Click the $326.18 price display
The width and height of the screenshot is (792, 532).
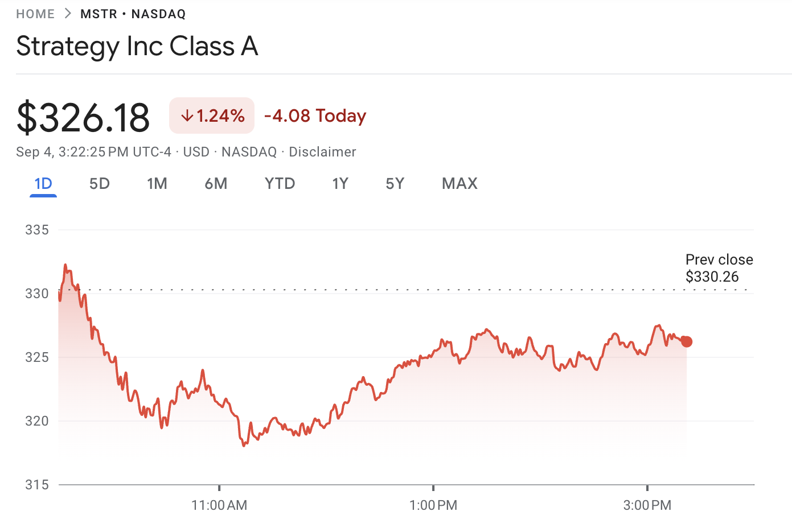click(x=83, y=116)
